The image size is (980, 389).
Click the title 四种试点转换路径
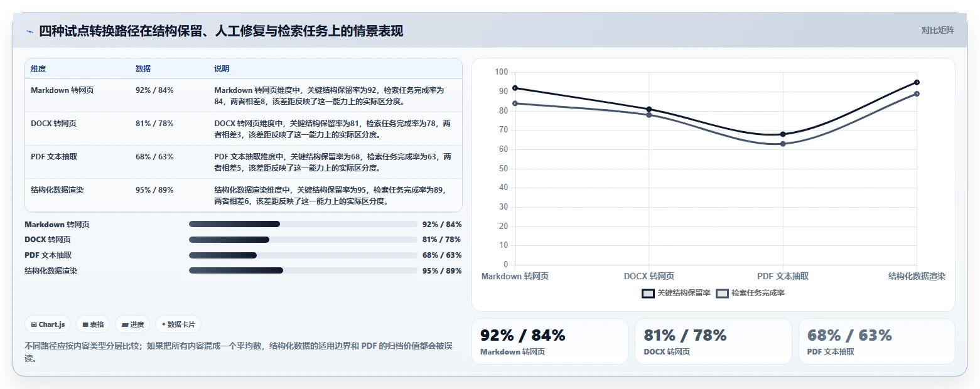tap(221, 31)
